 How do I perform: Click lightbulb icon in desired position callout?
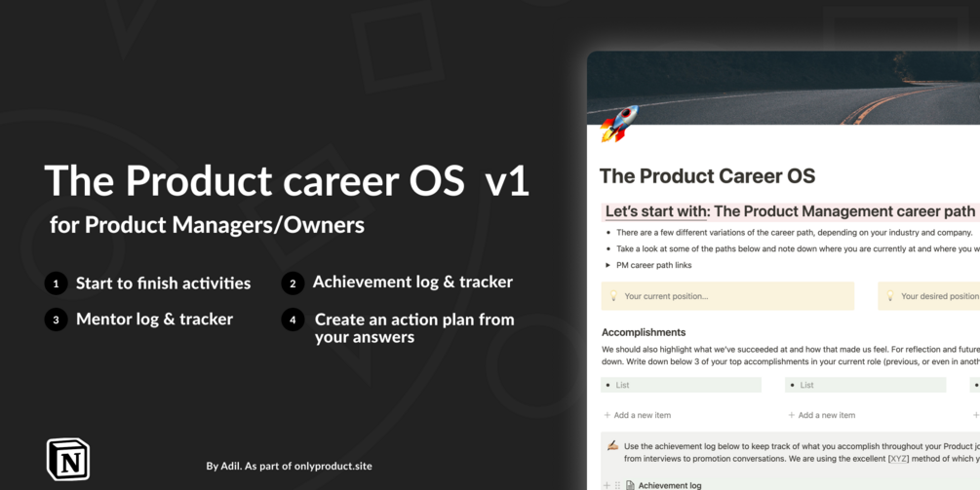(x=889, y=296)
